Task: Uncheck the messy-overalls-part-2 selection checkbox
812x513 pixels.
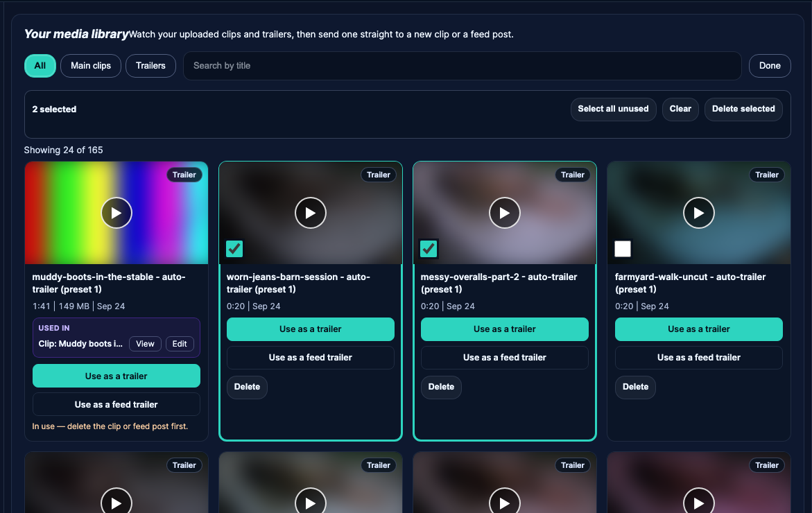Action: [x=429, y=249]
